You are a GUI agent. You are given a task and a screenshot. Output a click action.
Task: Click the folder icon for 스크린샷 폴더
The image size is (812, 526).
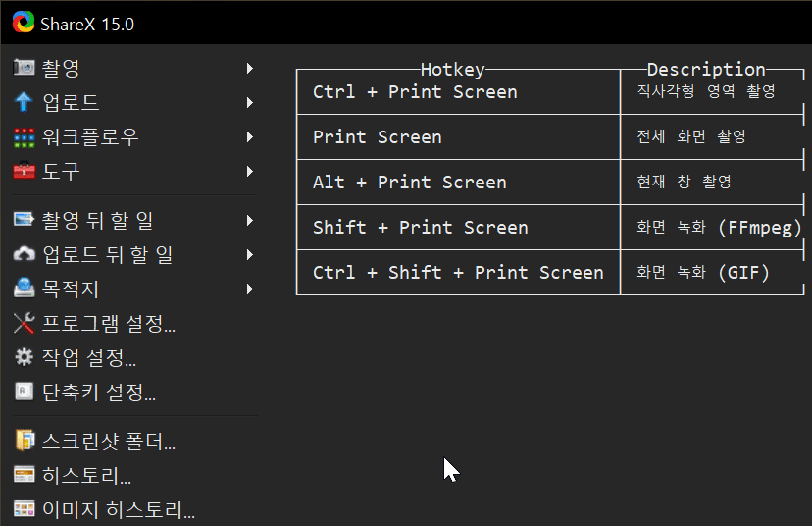point(25,441)
